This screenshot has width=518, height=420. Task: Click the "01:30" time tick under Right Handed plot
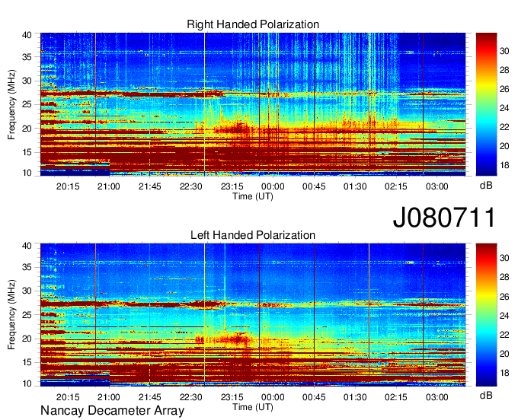pos(355,186)
